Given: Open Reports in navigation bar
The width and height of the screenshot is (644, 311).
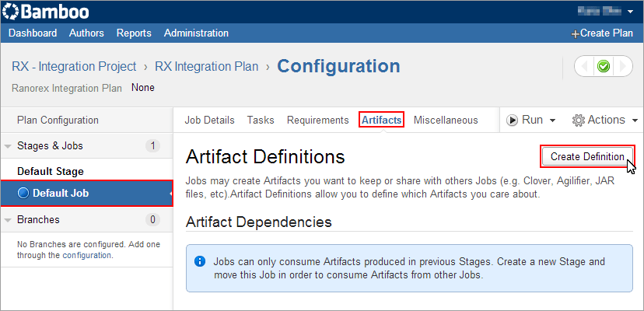Looking at the screenshot, I should (134, 33).
